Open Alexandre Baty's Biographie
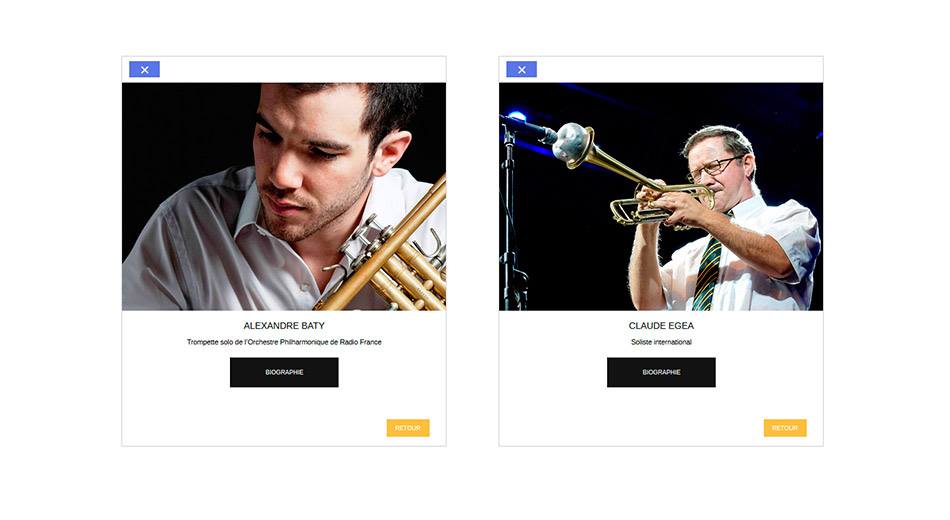 284,372
